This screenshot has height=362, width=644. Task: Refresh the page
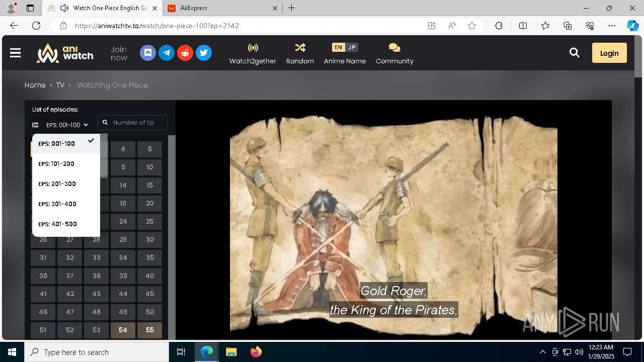tap(36, 26)
